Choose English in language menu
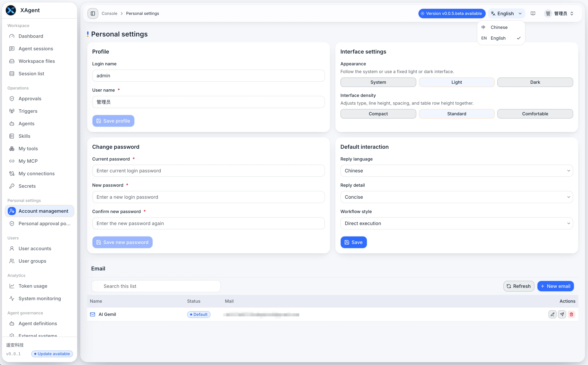This screenshot has height=365, width=588. point(501,38)
